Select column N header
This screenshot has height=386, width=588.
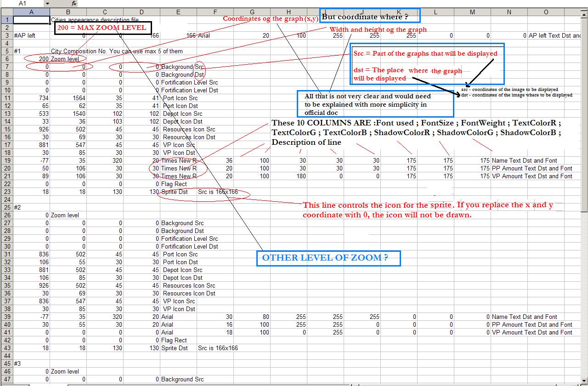(509, 12)
